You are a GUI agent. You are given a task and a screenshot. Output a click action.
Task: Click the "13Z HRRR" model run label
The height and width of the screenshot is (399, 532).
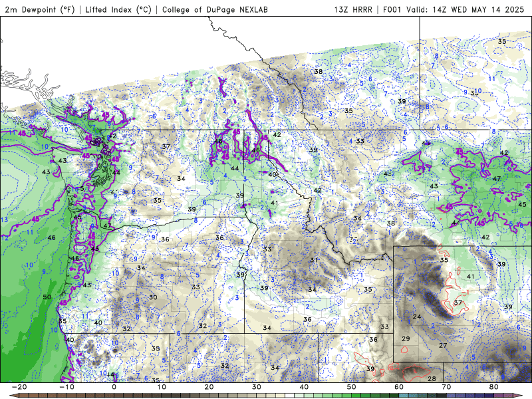point(353,9)
